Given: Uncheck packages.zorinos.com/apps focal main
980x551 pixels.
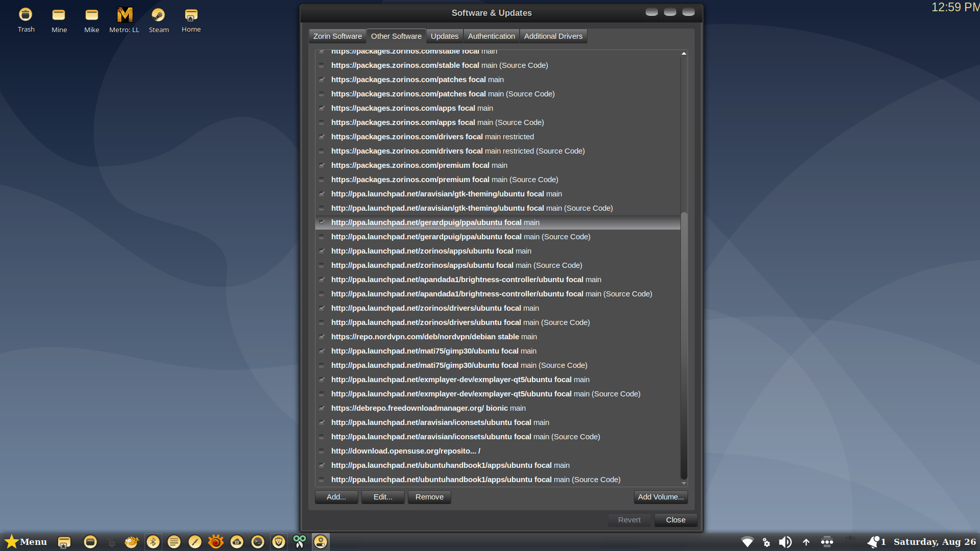Looking at the screenshot, I should click(x=322, y=108).
